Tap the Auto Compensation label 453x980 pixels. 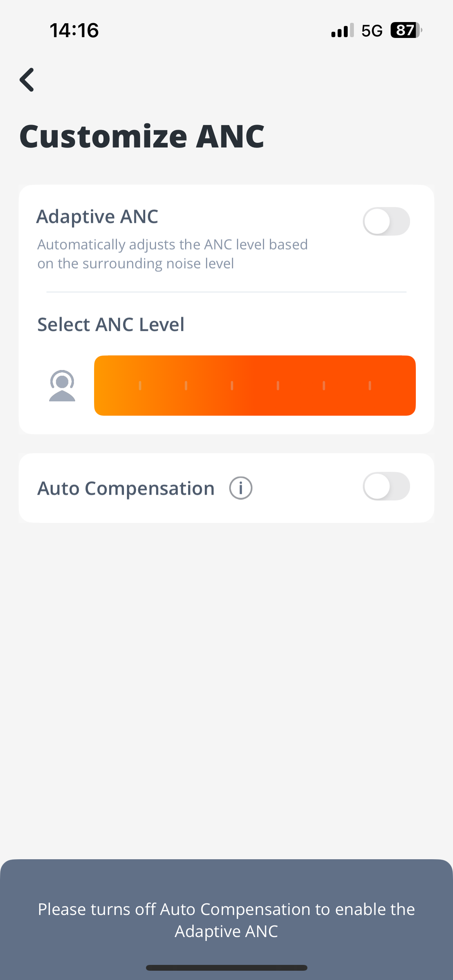pyautogui.click(x=126, y=488)
